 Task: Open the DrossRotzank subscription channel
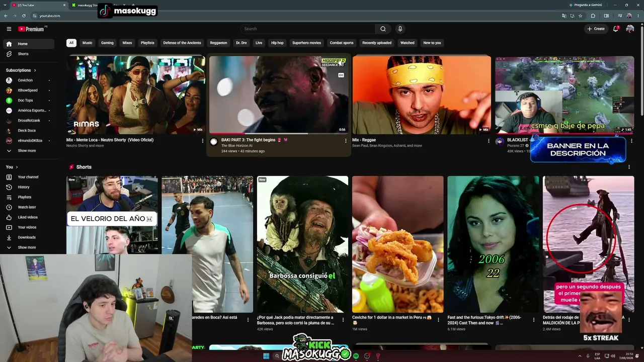(x=29, y=121)
